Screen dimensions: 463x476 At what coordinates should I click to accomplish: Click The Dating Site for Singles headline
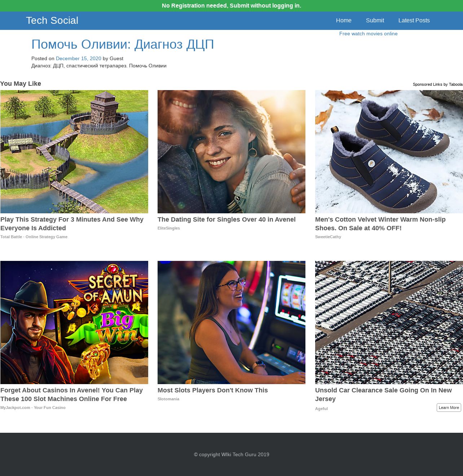[226, 219]
